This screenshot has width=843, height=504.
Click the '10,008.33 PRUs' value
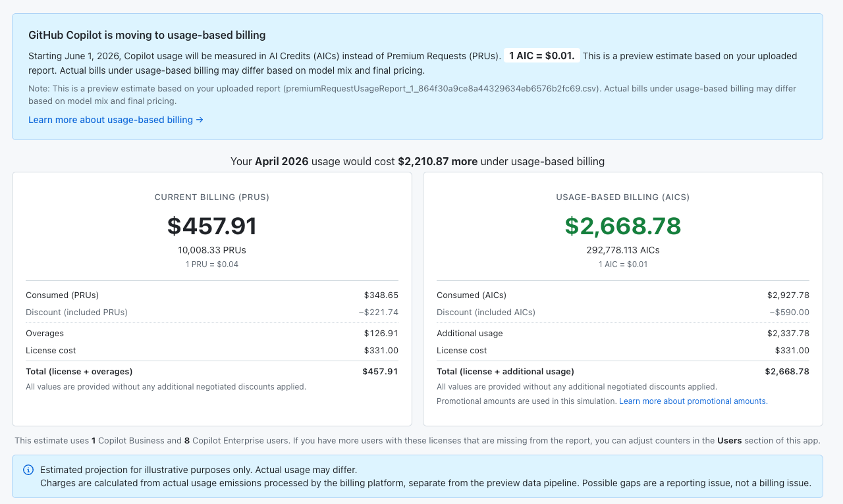pos(212,250)
